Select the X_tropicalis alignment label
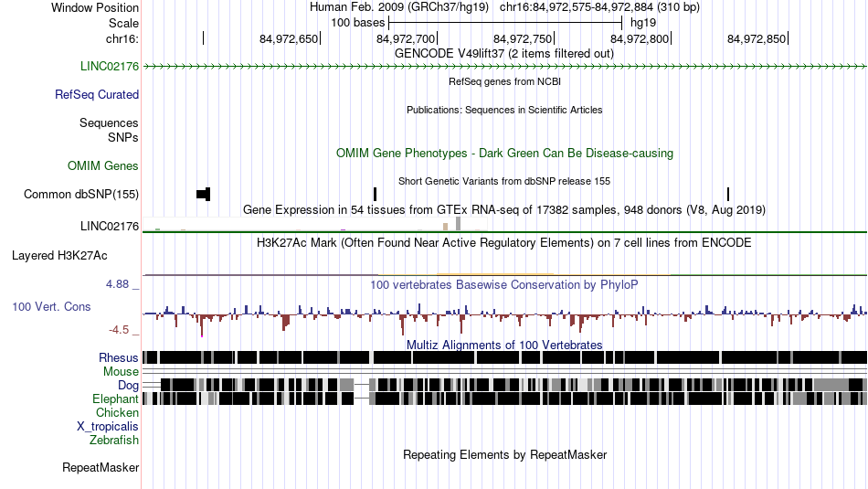 pyautogui.click(x=108, y=427)
